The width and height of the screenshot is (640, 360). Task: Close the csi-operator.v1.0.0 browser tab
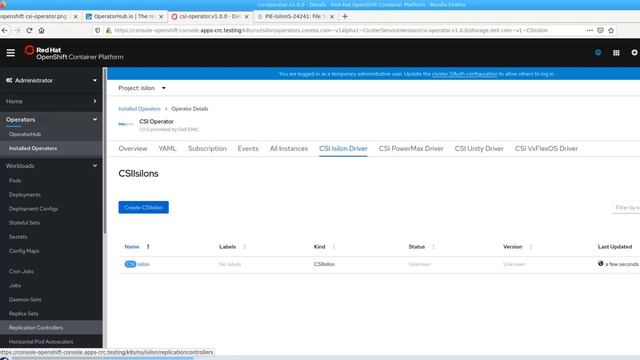pos(247,17)
